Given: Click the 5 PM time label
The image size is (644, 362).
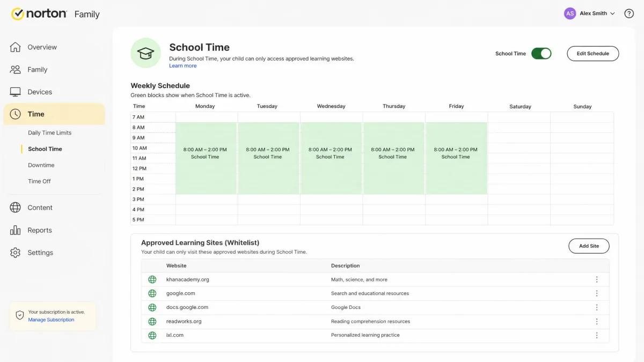Looking at the screenshot, I should tap(138, 220).
